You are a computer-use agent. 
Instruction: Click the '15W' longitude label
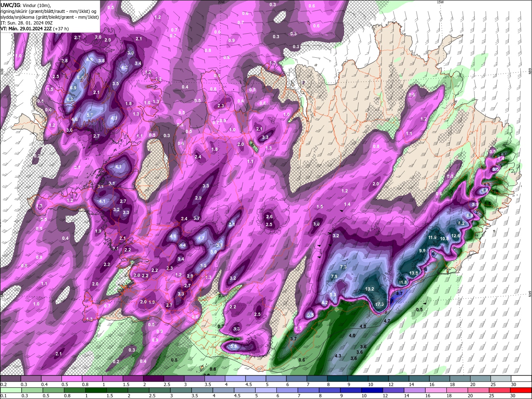(440, 2)
